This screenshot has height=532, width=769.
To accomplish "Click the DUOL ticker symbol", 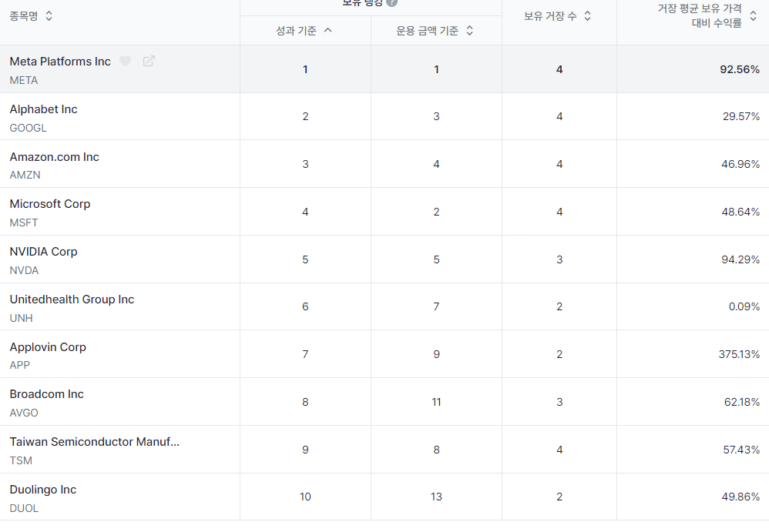I will (x=24, y=508).
